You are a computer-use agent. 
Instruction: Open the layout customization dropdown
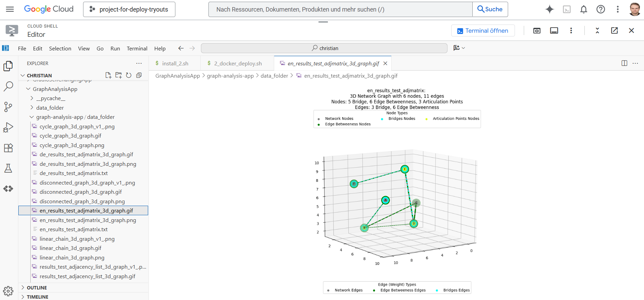pos(459,48)
